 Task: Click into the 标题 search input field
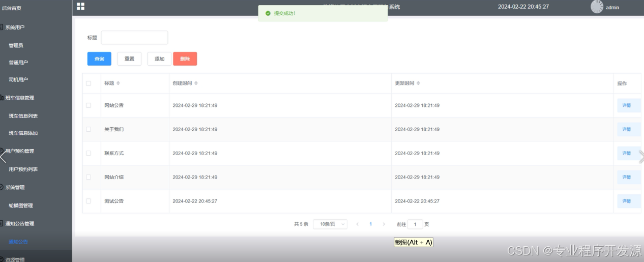tap(134, 38)
